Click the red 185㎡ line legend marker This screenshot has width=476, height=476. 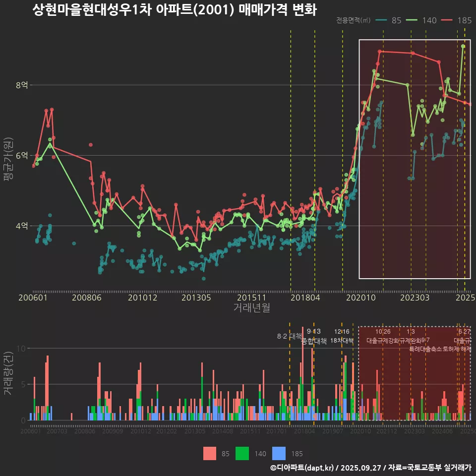click(448, 20)
